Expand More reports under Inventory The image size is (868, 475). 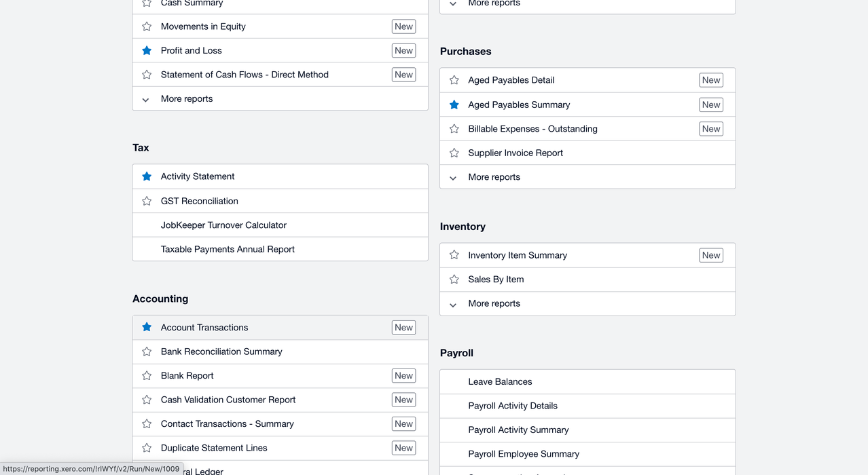click(x=494, y=303)
